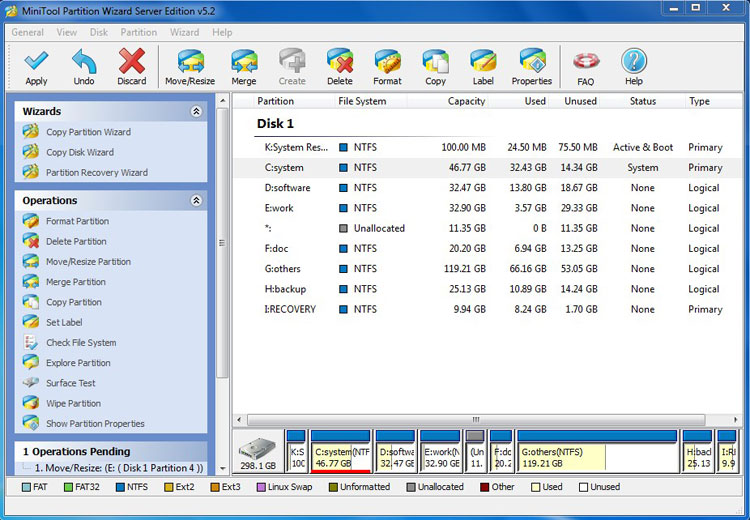Open the View menu
This screenshot has height=520, width=750.
[x=66, y=33]
